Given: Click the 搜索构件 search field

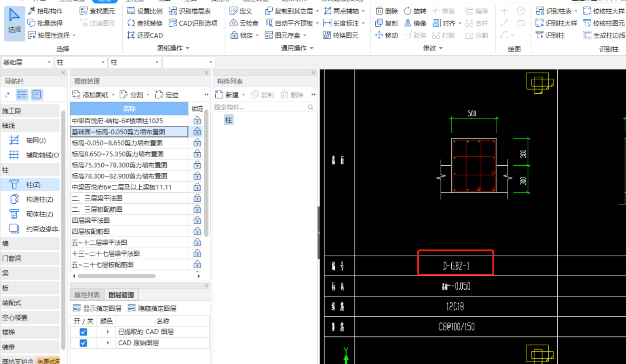Looking at the screenshot, I should click(x=264, y=107).
